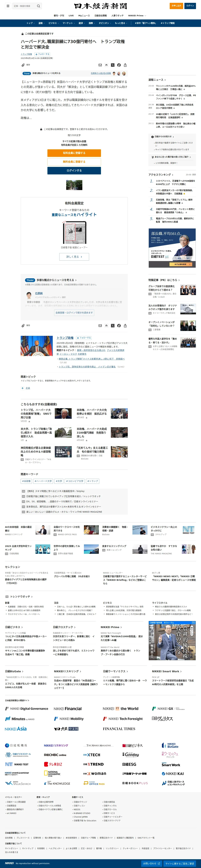Click the commenter avatars beside 石原純さん他2名の投稿
Viewport: 201px width, 868px height.
tap(119, 73)
